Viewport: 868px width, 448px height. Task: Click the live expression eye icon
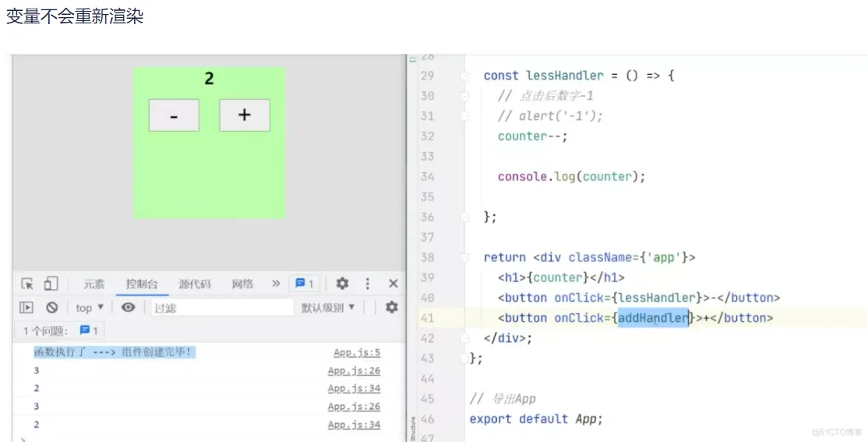128,307
